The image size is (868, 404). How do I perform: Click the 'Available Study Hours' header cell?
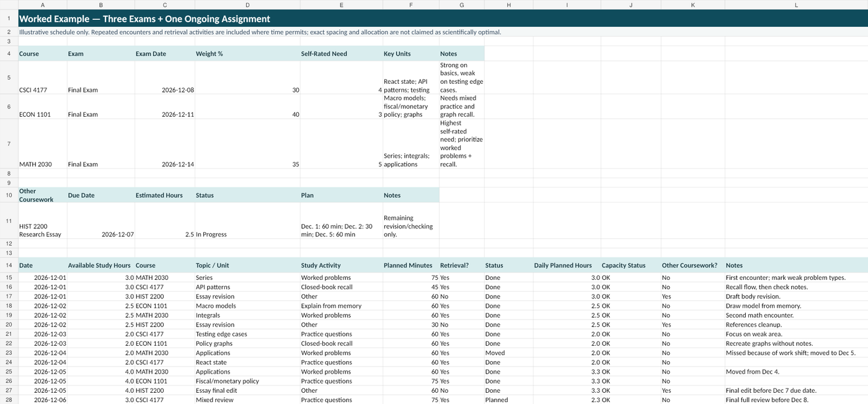(100, 266)
